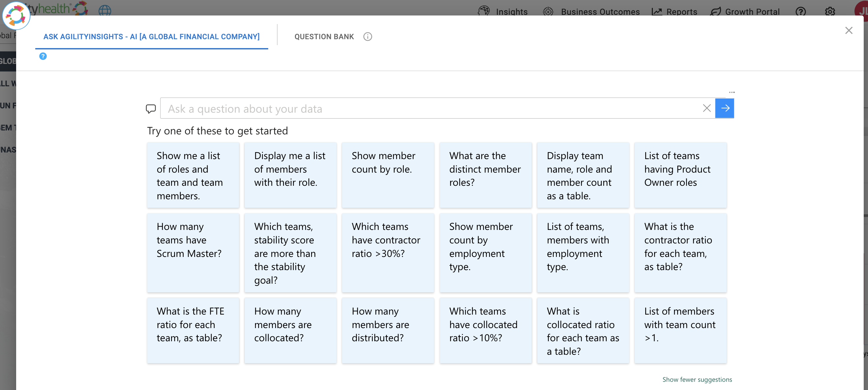The height and width of the screenshot is (390, 868).
Task: Click the globe icon in header
Action: click(x=105, y=11)
